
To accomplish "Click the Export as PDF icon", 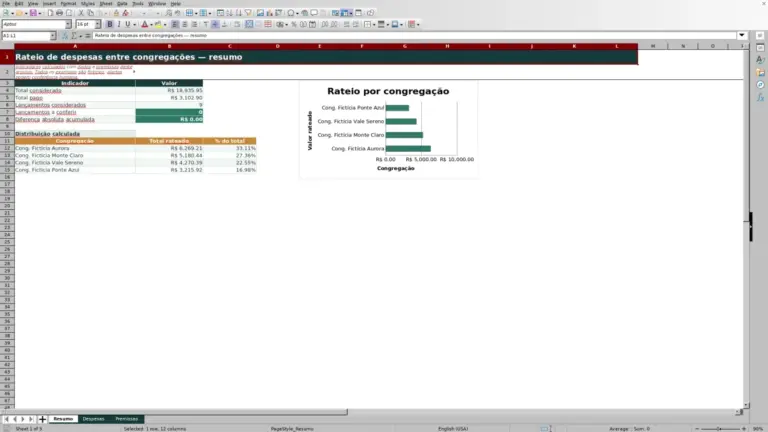I will 50,13.
